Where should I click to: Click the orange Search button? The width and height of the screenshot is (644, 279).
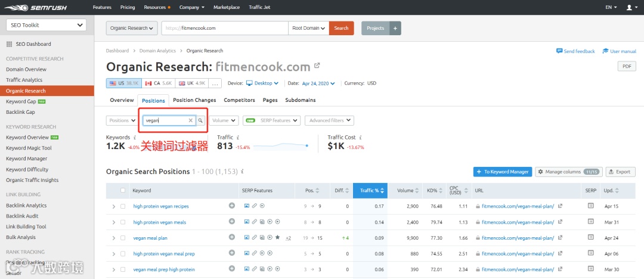point(341,28)
